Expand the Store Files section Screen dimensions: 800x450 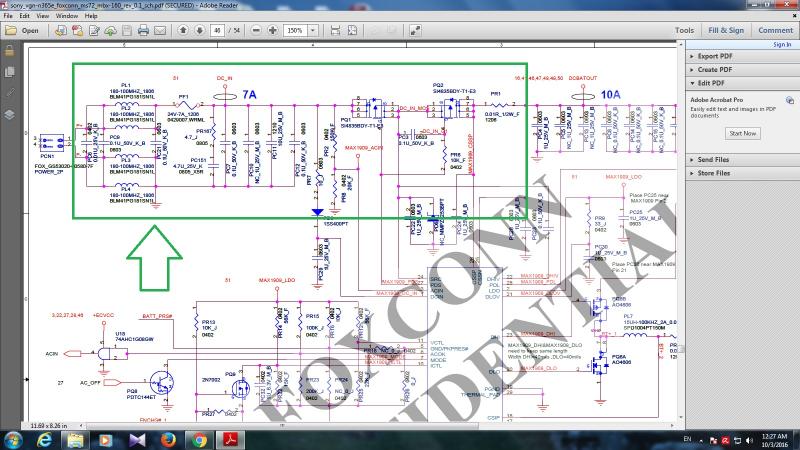pyautogui.click(x=742, y=173)
